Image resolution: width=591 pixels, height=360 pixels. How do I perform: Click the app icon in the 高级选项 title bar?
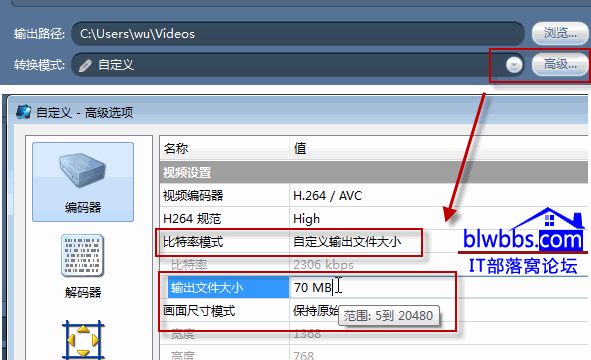click(x=23, y=112)
